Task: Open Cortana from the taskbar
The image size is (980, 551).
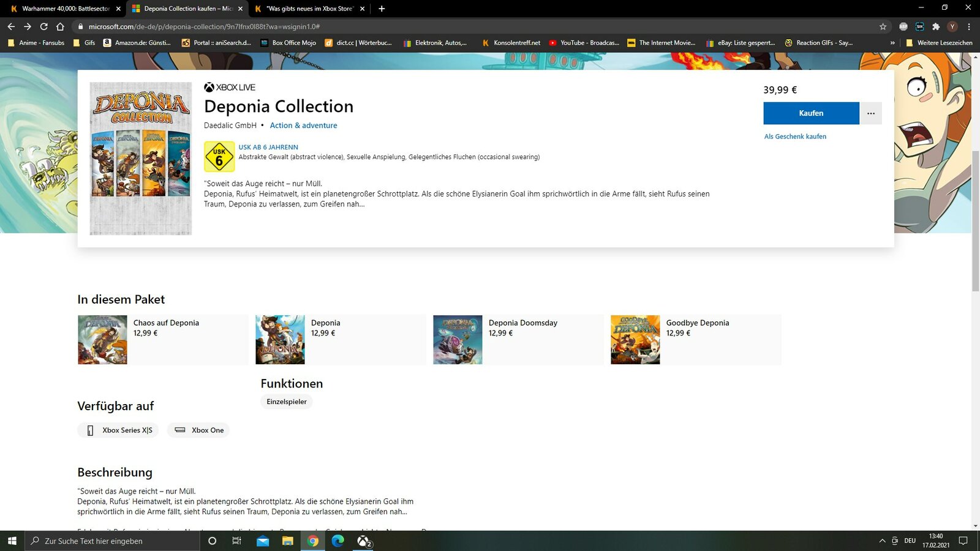Action: [212, 541]
